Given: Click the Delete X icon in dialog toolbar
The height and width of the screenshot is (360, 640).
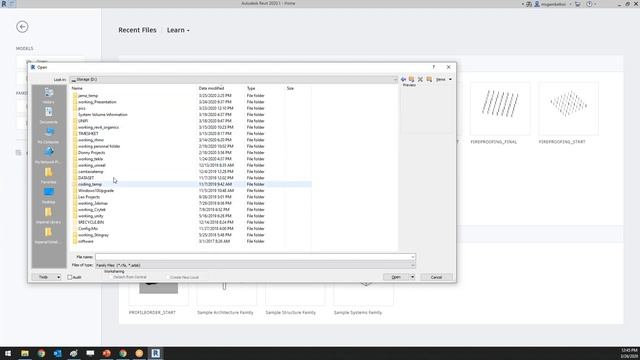Looking at the screenshot, I should pyautogui.click(x=420, y=79).
